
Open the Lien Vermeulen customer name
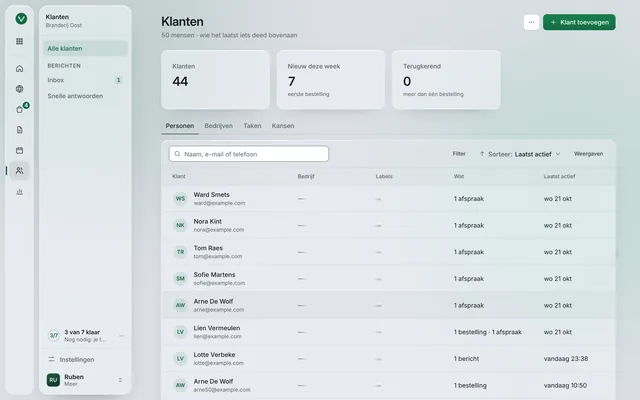(x=217, y=328)
